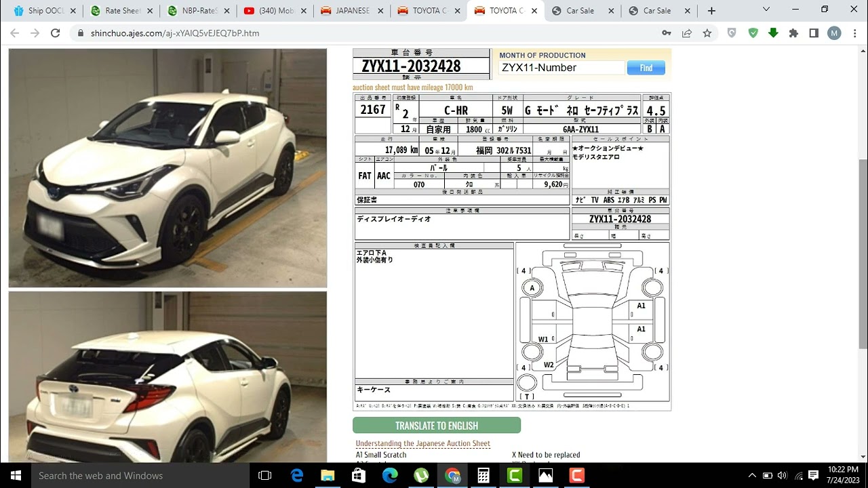This screenshot has height=488, width=868.
Task: Open the rear view C-HR photo
Action: coord(167,378)
